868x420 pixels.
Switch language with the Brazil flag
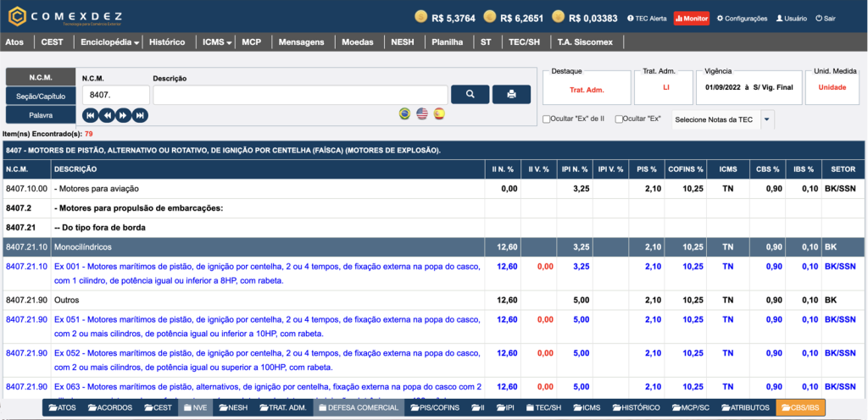coord(405,113)
